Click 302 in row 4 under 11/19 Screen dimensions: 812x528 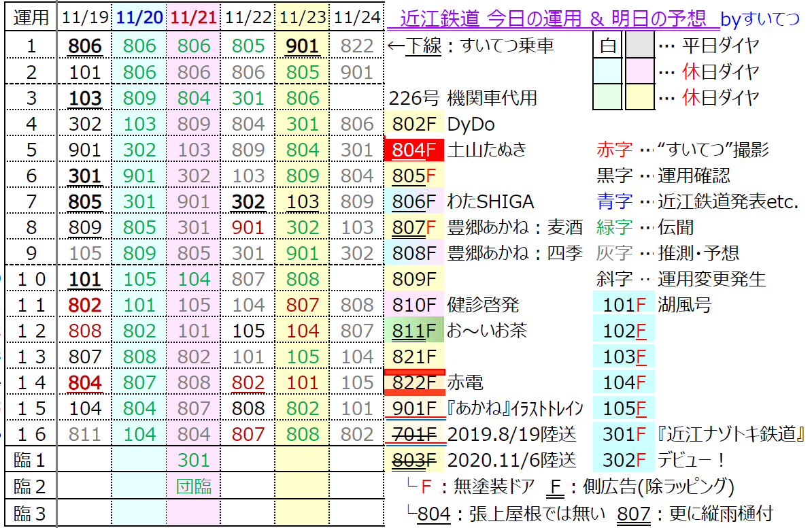click(x=85, y=124)
